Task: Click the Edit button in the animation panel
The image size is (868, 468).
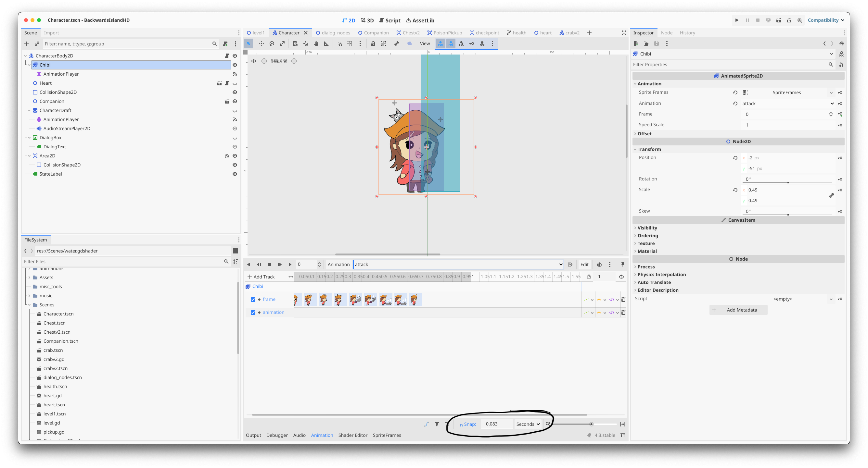Action: coord(584,264)
